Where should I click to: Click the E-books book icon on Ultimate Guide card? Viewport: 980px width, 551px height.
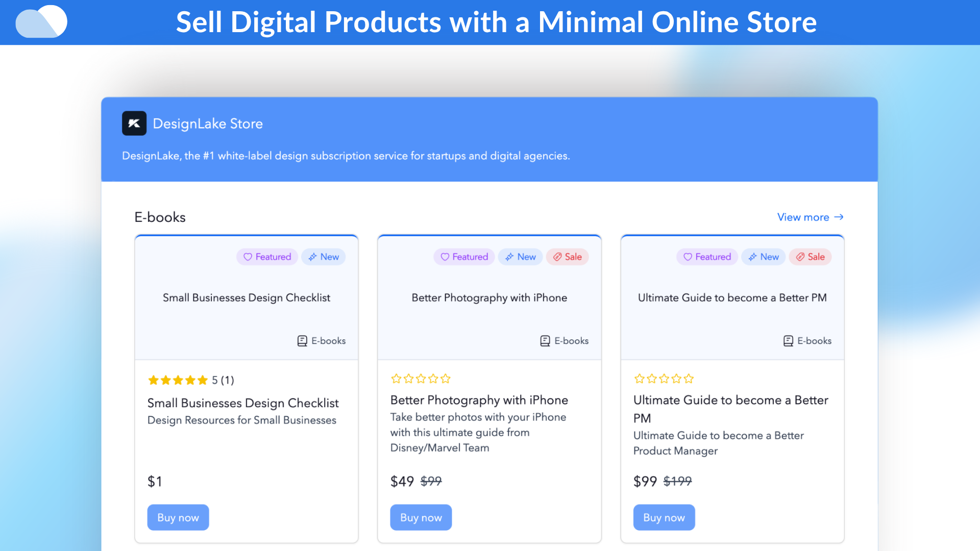tap(788, 341)
